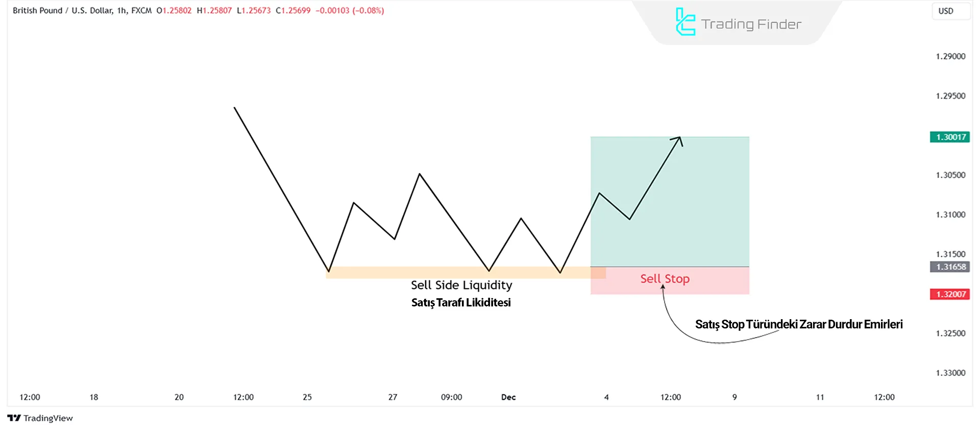980x429 pixels.
Task: Click the TradingView logo icon
Action: click(x=14, y=418)
